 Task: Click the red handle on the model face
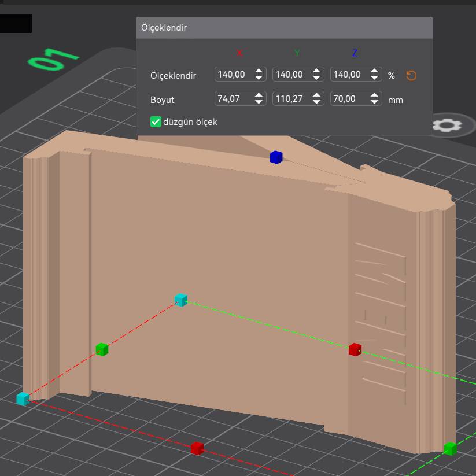click(x=355, y=349)
